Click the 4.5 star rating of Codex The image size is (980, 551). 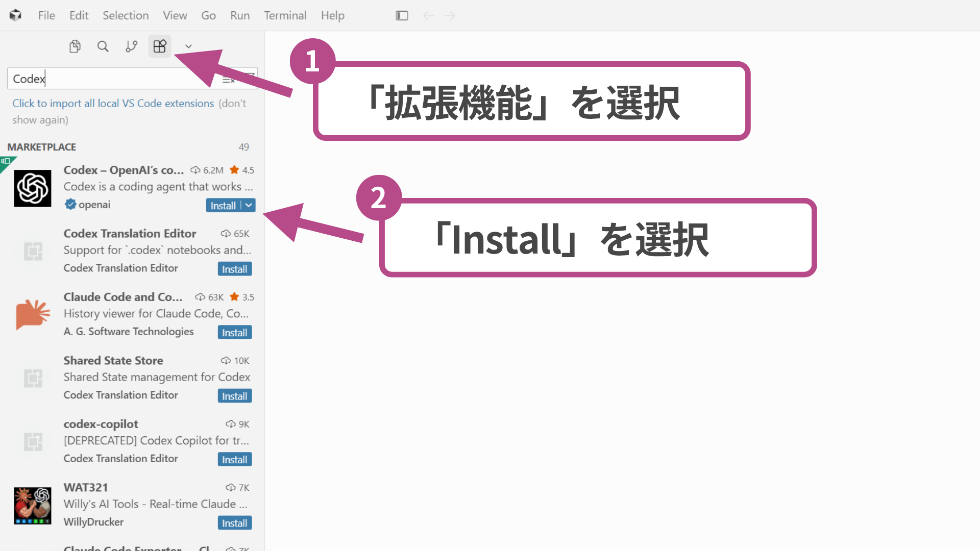pos(242,170)
